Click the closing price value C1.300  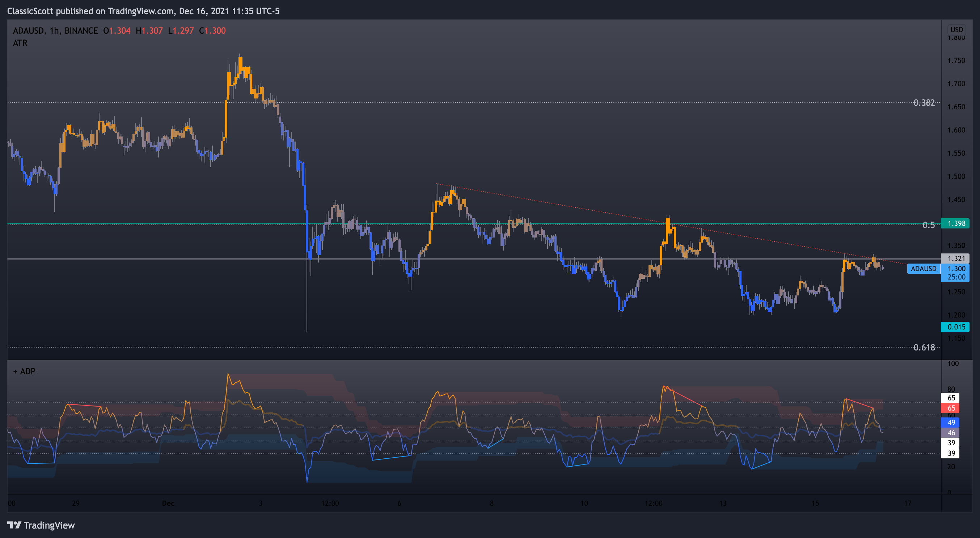pyautogui.click(x=212, y=31)
